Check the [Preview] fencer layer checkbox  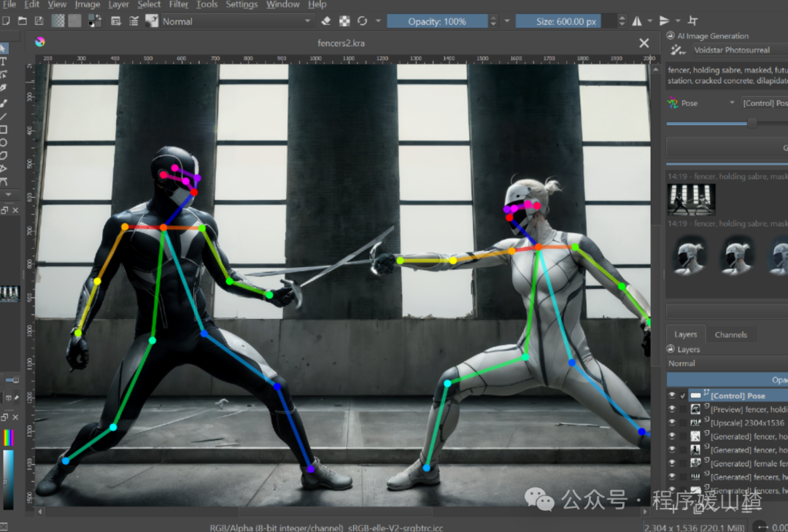[x=683, y=409]
